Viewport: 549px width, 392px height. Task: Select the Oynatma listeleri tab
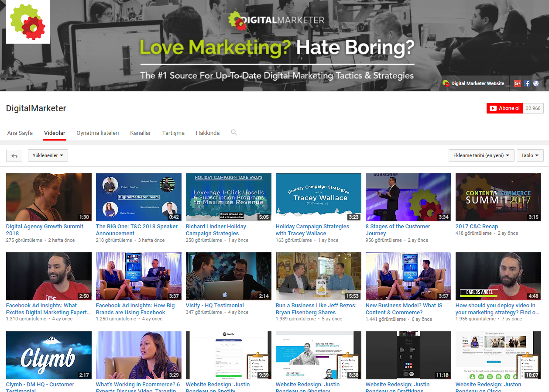(x=98, y=133)
